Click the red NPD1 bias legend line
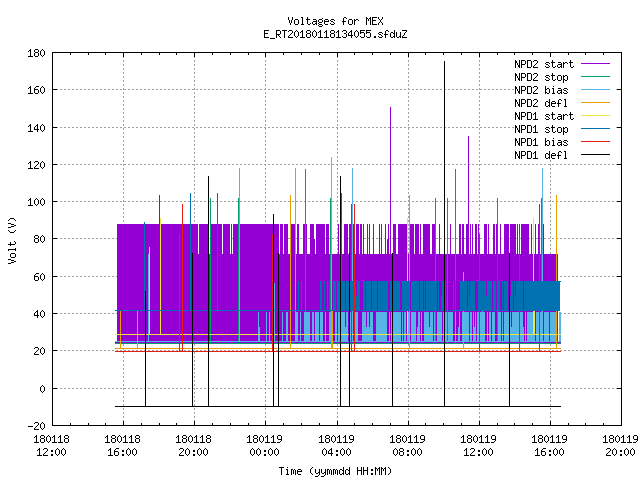 point(595,142)
